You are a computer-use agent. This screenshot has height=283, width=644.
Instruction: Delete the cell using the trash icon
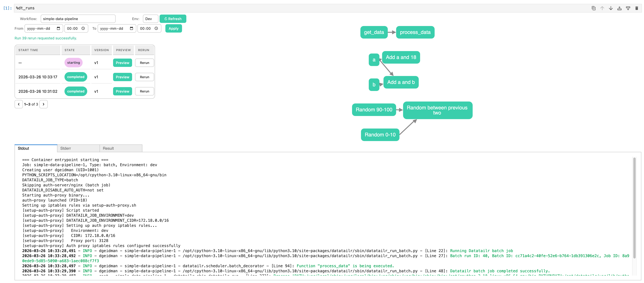point(637,8)
